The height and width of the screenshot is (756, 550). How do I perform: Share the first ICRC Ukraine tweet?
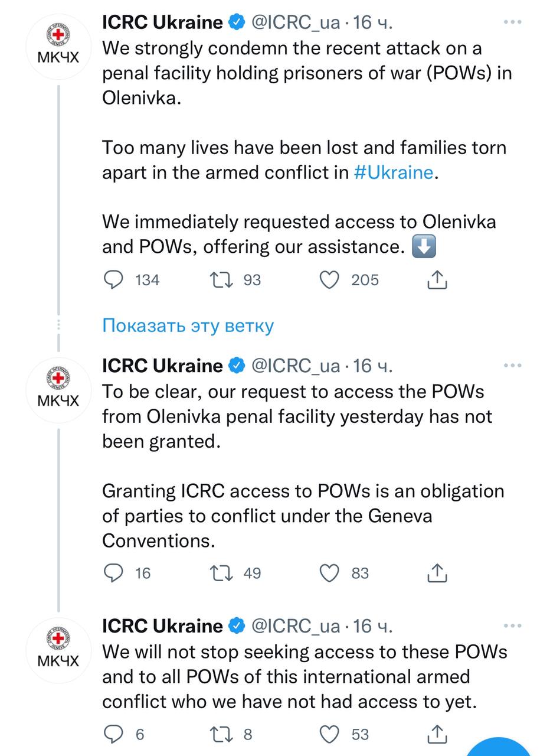pos(437,280)
